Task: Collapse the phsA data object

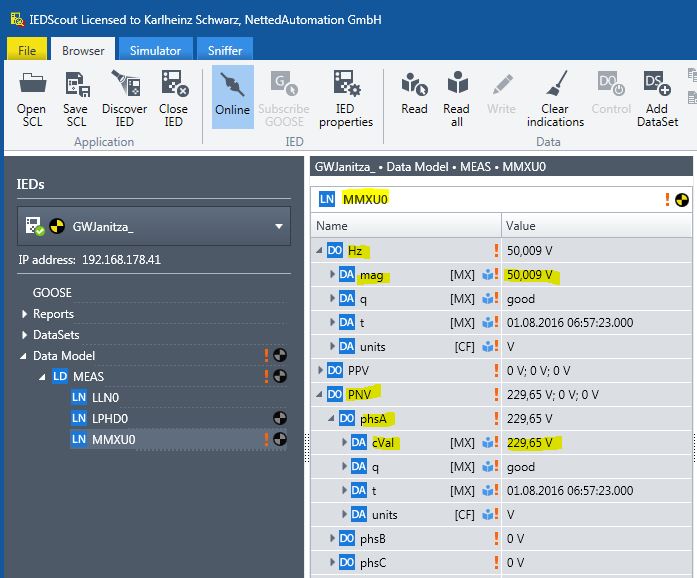Action: point(331,418)
